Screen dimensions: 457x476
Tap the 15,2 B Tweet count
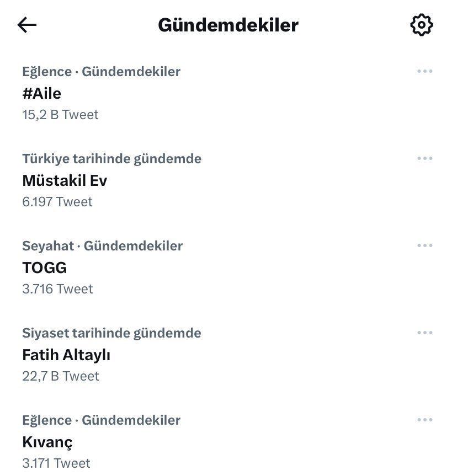pos(60,115)
